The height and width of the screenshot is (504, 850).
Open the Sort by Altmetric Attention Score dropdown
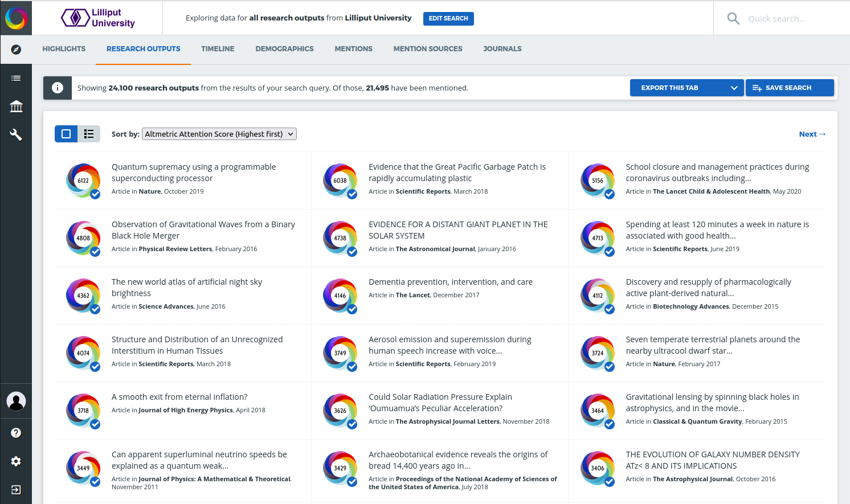219,134
